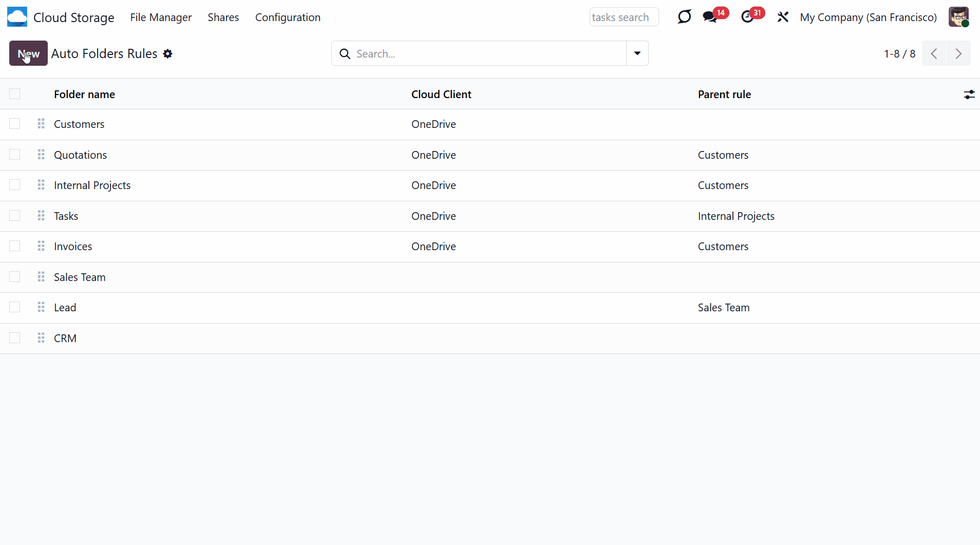Click the circular support chat icon

[x=684, y=17]
